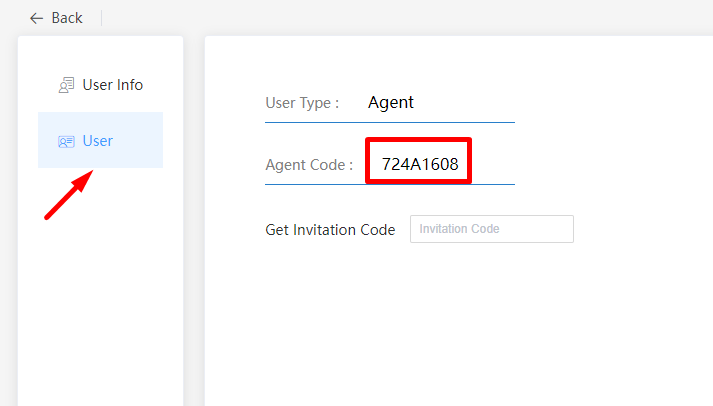Image resolution: width=713 pixels, height=406 pixels.
Task: Click the Back arrow icon
Action: [x=37, y=18]
